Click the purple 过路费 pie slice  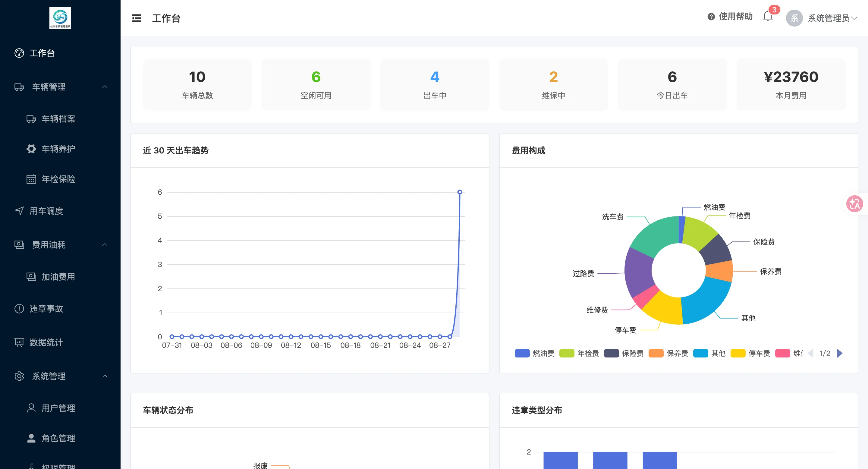tap(638, 273)
